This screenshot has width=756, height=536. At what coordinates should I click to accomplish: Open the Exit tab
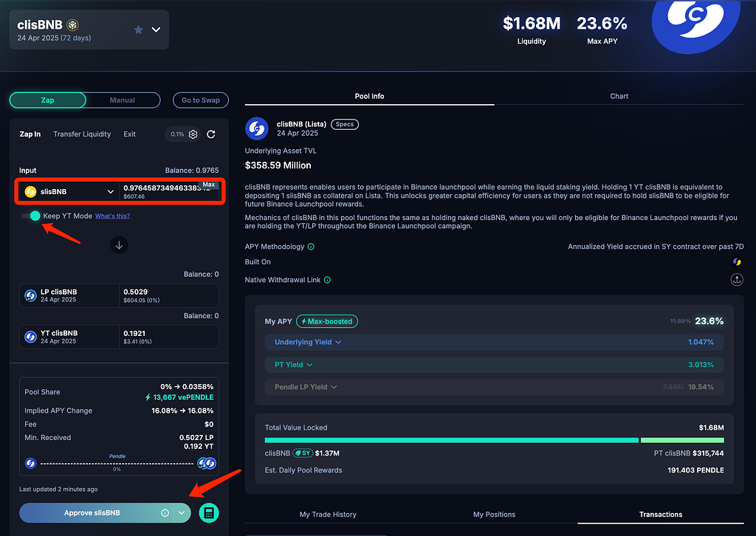point(130,134)
